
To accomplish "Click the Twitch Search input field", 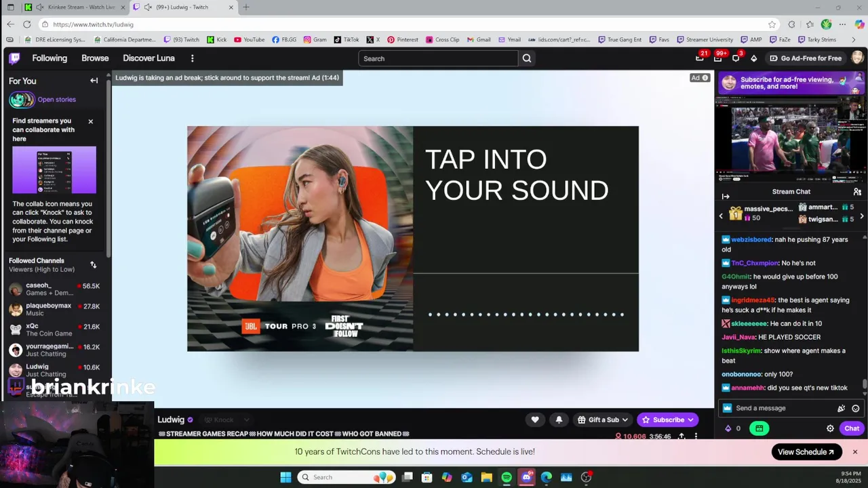I will click(438, 58).
